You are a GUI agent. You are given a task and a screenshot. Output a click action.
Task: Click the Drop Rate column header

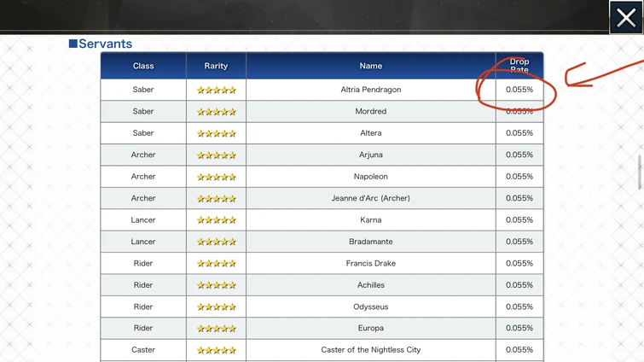coord(519,66)
